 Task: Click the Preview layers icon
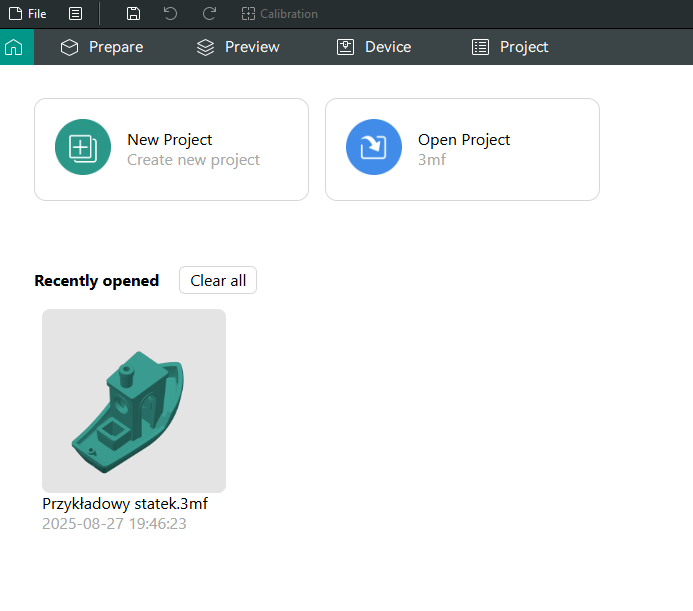pos(206,47)
